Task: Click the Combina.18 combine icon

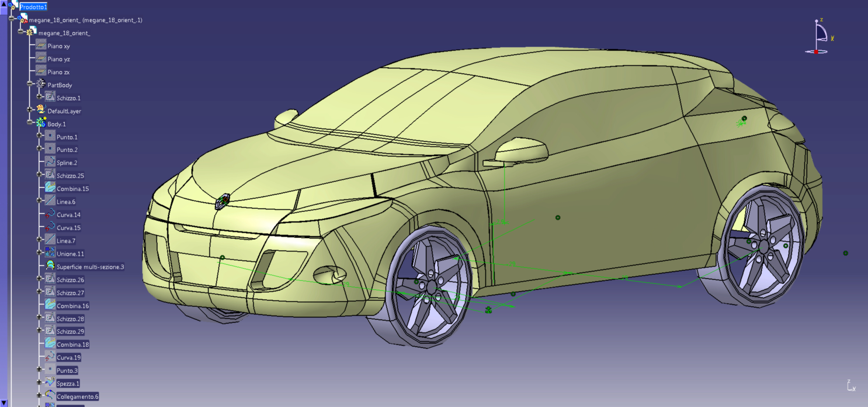Action: point(50,343)
